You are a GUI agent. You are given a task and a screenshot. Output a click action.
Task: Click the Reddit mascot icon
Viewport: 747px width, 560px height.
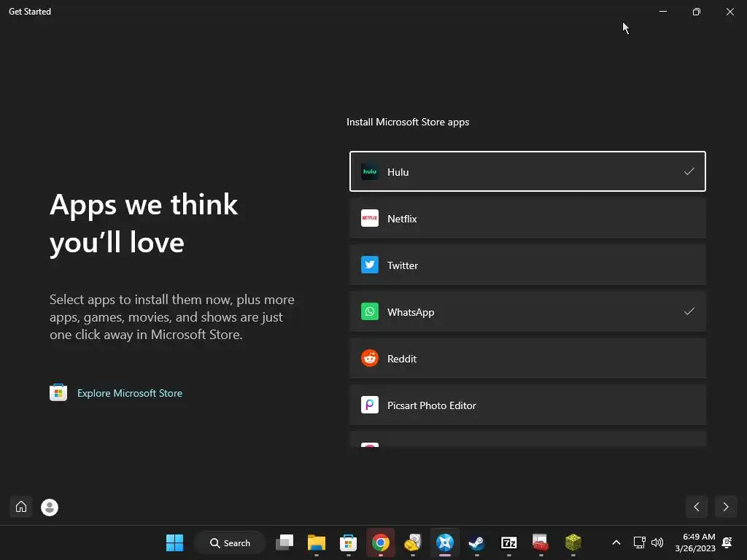[370, 358]
